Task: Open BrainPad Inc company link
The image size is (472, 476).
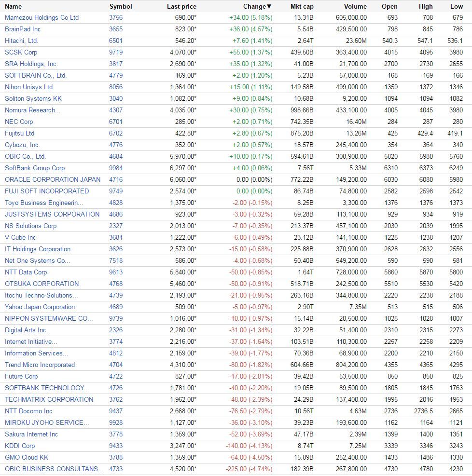Action: click(x=23, y=29)
